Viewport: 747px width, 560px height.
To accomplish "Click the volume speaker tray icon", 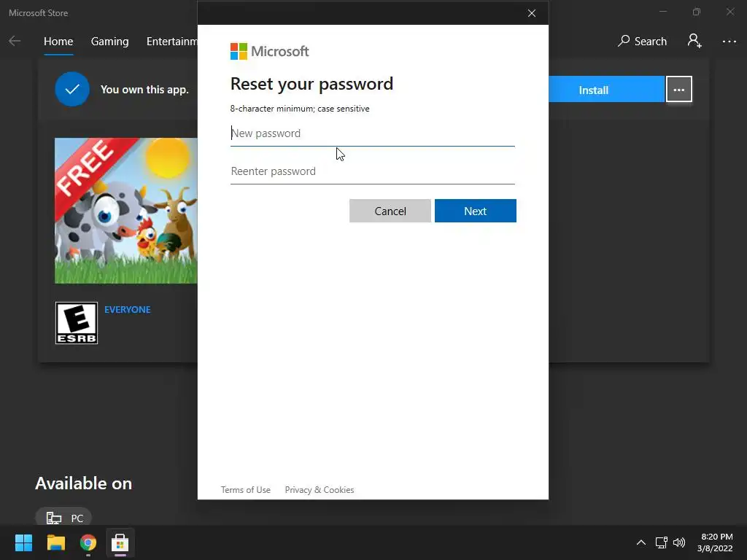I will point(679,542).
